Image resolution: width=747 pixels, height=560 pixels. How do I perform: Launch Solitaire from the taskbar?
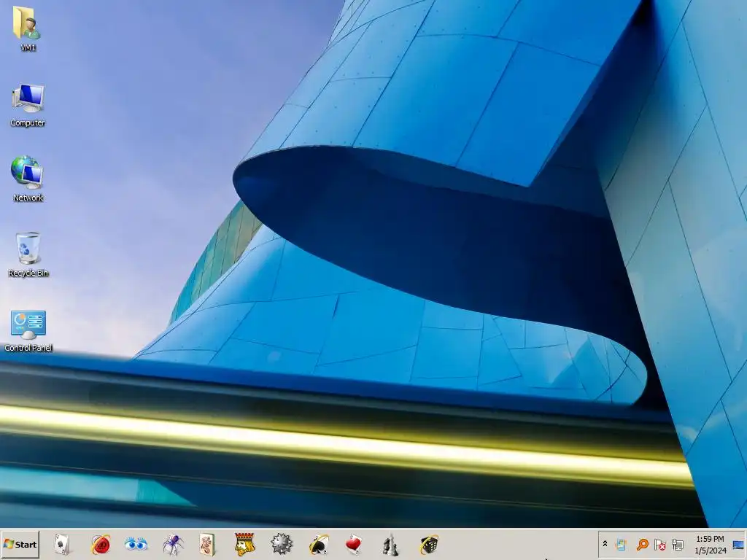point(62,544)
